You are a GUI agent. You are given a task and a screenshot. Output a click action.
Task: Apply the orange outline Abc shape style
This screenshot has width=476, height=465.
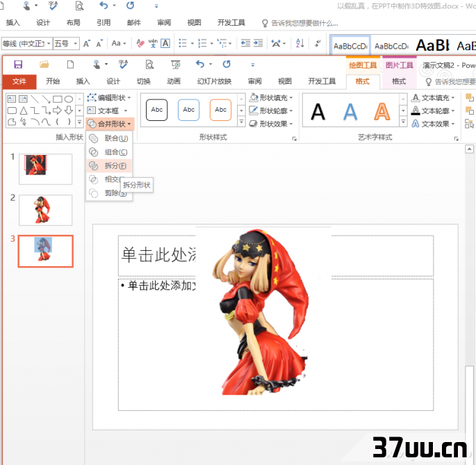(221, 110)
